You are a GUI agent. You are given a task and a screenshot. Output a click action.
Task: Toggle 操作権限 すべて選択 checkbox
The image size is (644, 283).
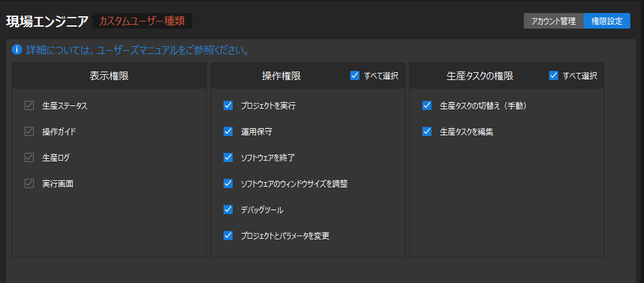pos(355,75)
